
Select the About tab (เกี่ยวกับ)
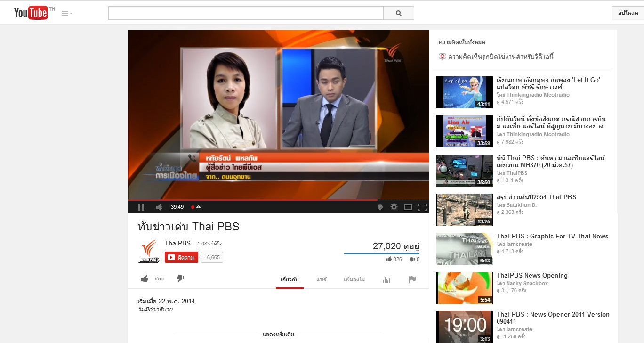point(290,279)
